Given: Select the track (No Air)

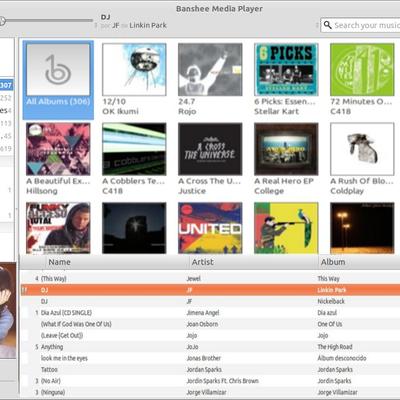Looking at the screenshot, I should (x=210, y=381).
